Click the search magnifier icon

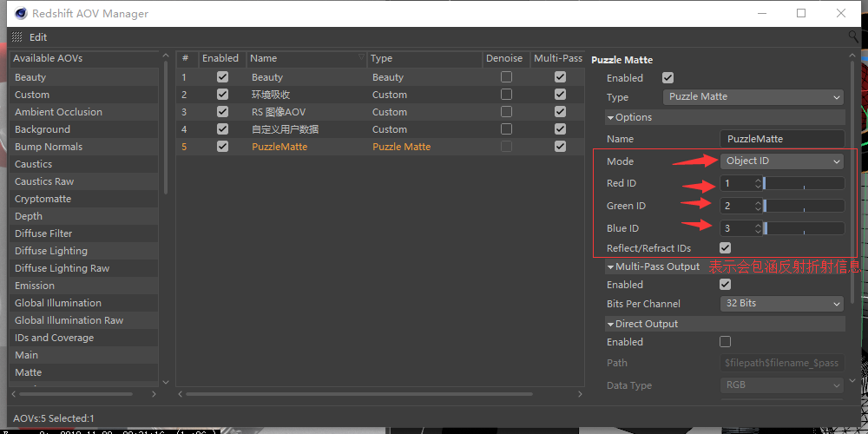click(x=853, y=36)
